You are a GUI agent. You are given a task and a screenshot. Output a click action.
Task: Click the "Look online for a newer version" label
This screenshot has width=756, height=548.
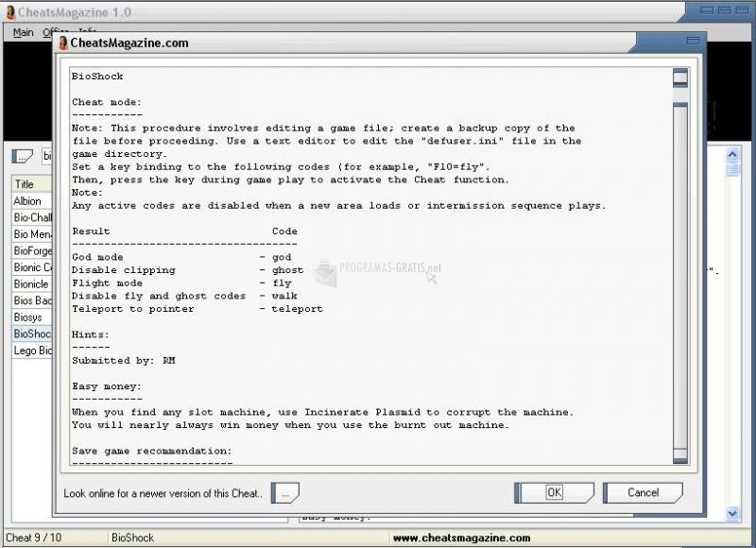(163, 493)
